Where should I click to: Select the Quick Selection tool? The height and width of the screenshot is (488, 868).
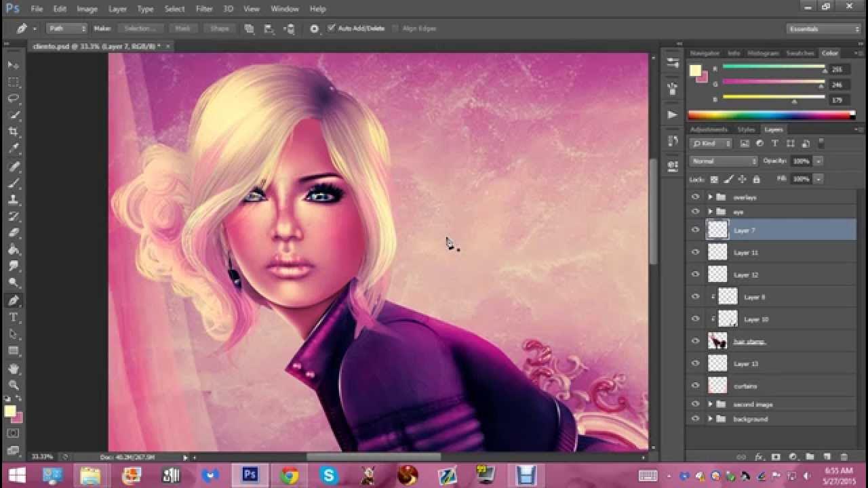click(x=13, y=115)
